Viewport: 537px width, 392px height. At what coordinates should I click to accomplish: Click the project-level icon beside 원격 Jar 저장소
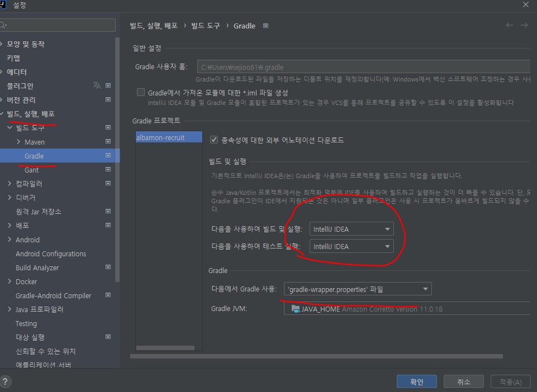tap(108, 211)
